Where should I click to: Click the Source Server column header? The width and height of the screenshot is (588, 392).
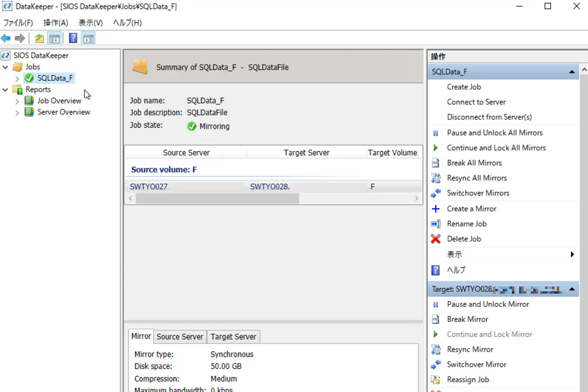(186, 153)
